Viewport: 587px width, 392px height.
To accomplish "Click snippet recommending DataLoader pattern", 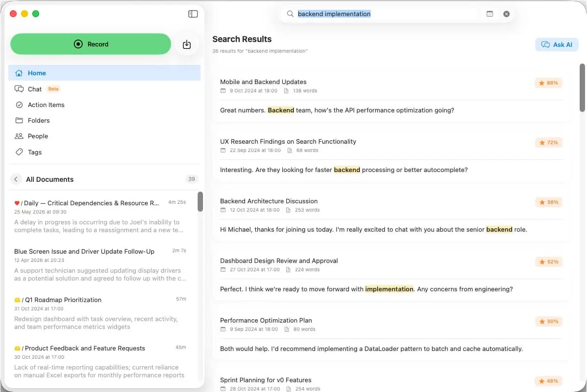I will point(371,349).
